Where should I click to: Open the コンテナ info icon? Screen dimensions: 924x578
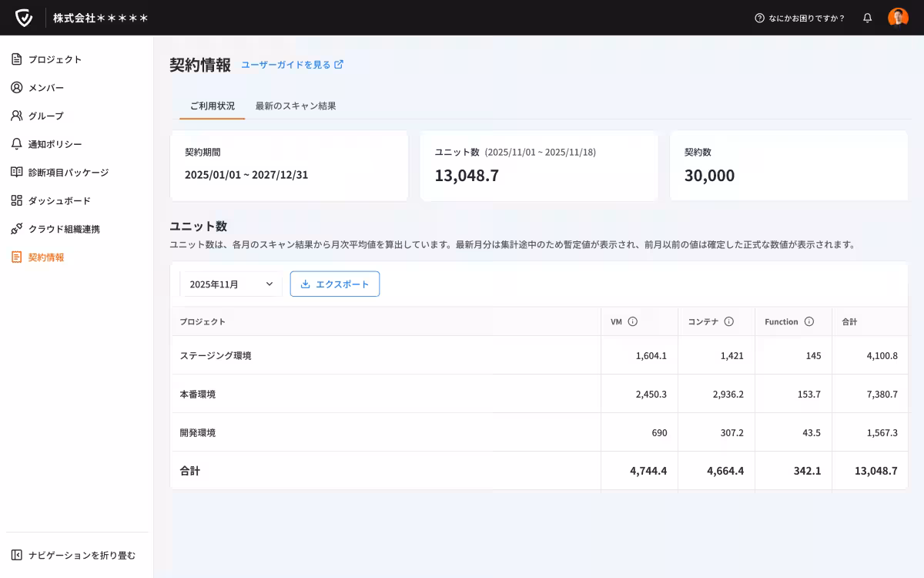(730, 321)
